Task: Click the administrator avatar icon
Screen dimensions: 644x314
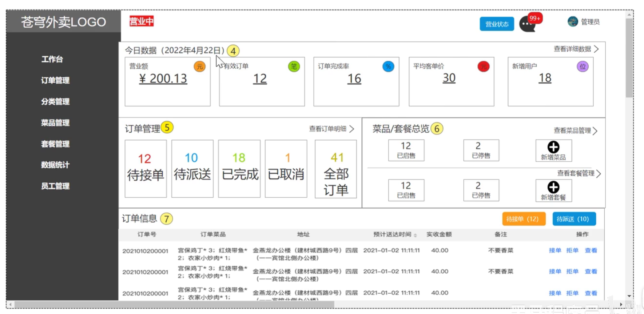Action: click(x=573, y=22)
